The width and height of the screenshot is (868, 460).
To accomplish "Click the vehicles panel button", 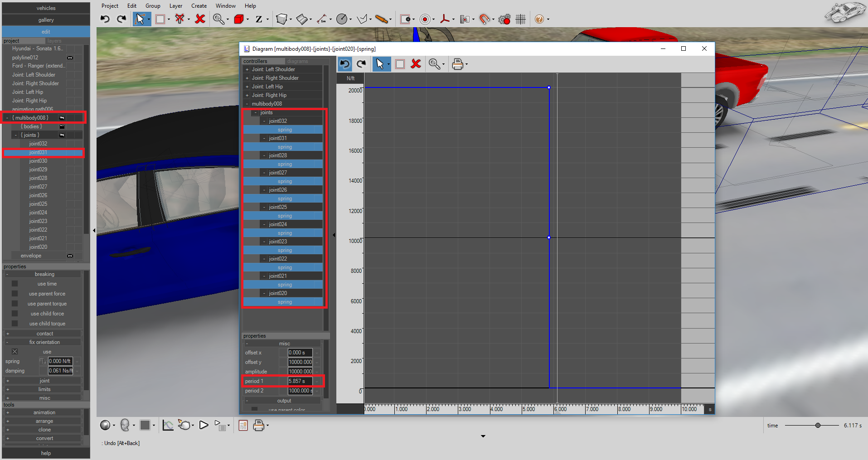I will pos(46,8).
